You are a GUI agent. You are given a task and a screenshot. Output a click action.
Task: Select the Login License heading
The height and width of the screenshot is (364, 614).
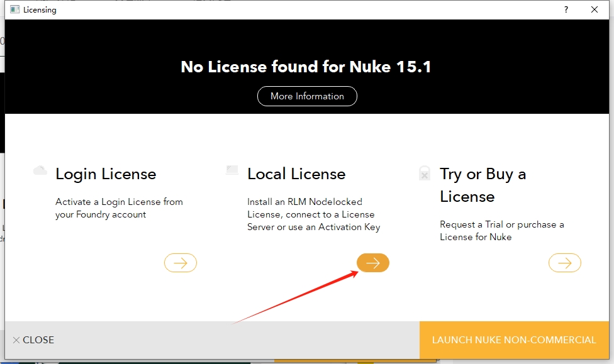click(106, 174)
